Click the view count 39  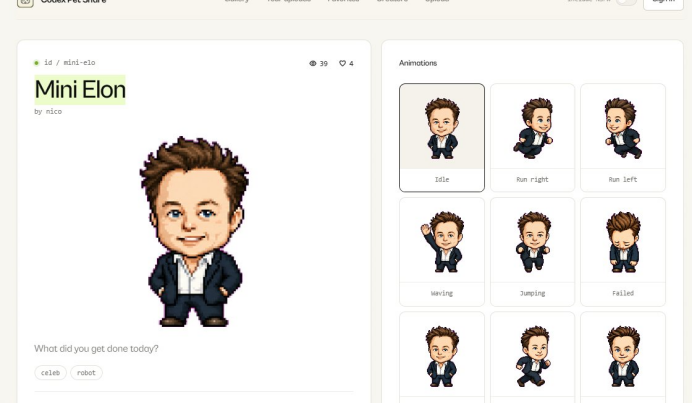point(324,64)
